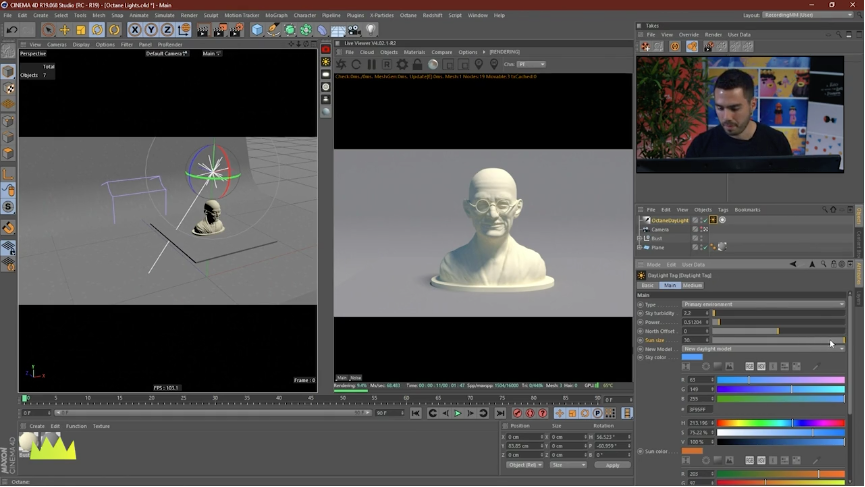Toggle the X axis lock
Image resolution: width=865 pixels, height=487 pixels.
[x=135, y=30]
